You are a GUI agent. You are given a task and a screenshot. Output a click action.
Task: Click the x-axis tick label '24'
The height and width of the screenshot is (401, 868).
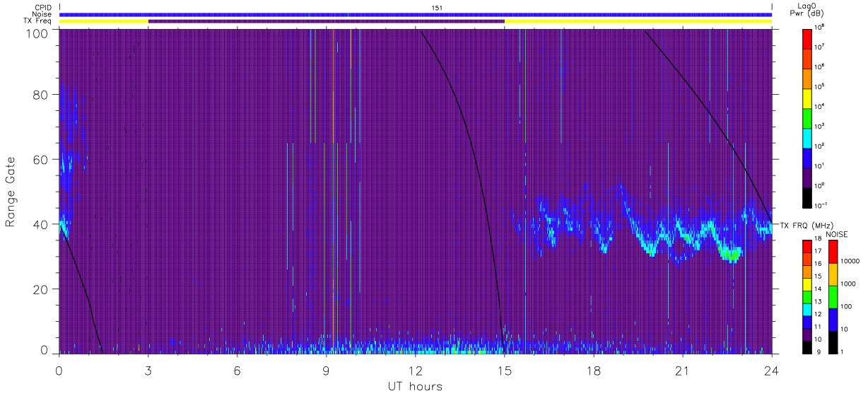pos(771,371)
